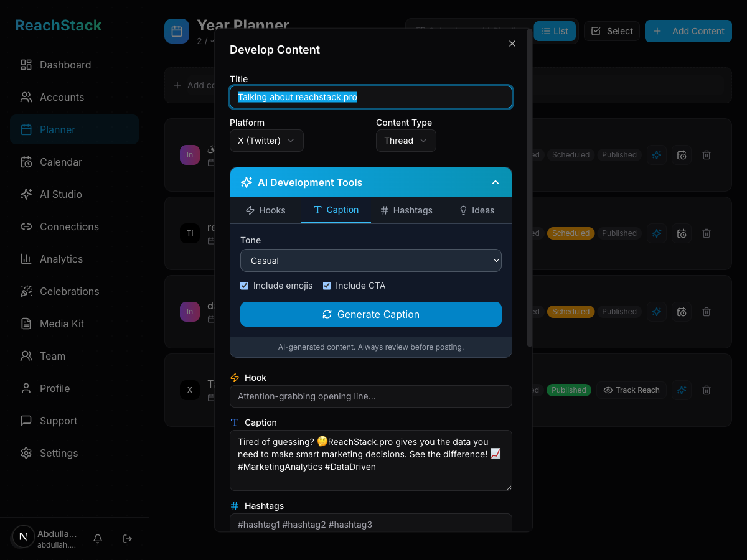Open the Tone dropdown showing Casual
Viewport: 747px width, 560px height.
pyautogui.click(x=370, y=260)
